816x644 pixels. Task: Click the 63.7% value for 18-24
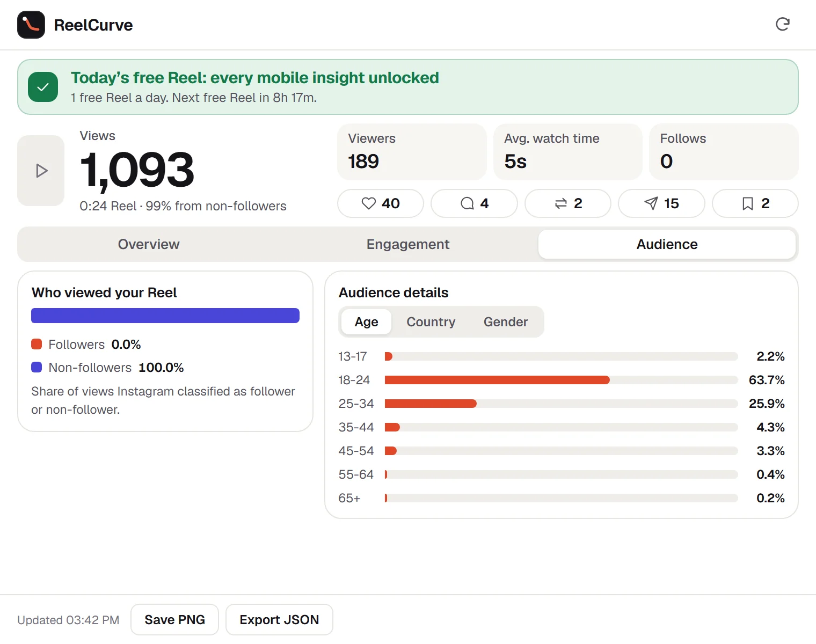pos(767,380)
